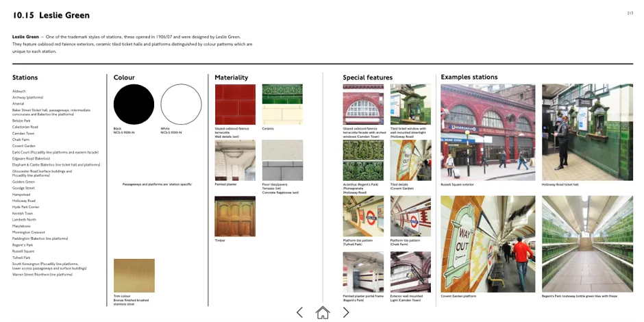Click Covent Garden in the stations list

pos(24,145)
